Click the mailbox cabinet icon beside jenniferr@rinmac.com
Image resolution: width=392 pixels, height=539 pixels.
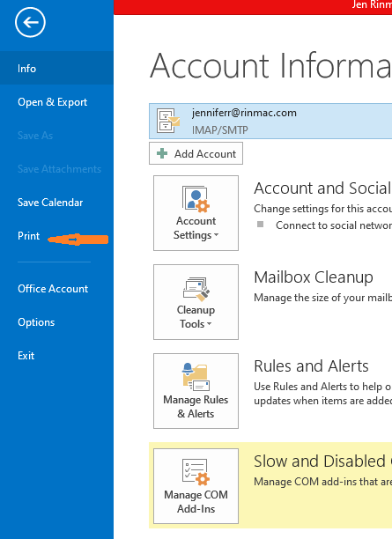click(x=168, y=121)
